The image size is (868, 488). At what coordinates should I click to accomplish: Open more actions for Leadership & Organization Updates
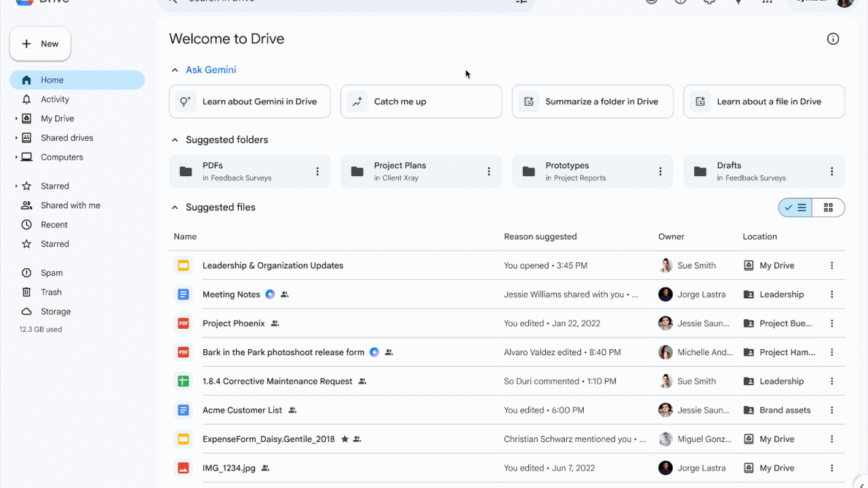pyautogui.click(x=832, y=266)
